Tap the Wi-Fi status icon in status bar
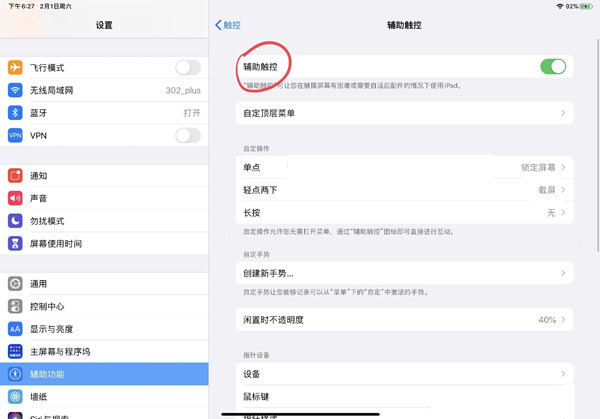This screenshot has height=419, width=600. [560, 6]
